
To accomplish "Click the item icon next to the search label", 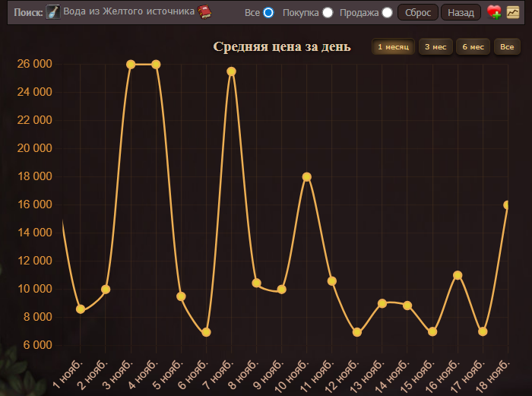I will (53, 12).
